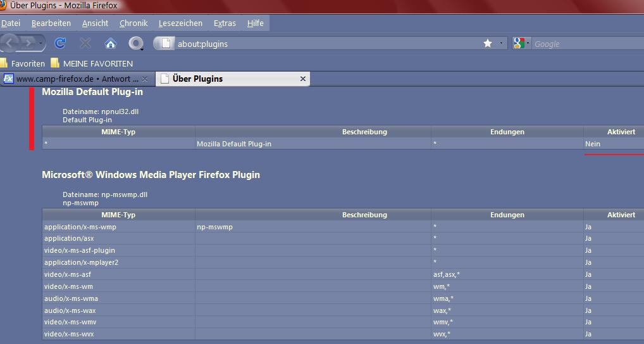Viewport: 644px width, 344px height.
Task: Click the Forward navigation arrow
Action: coord(28,43)
